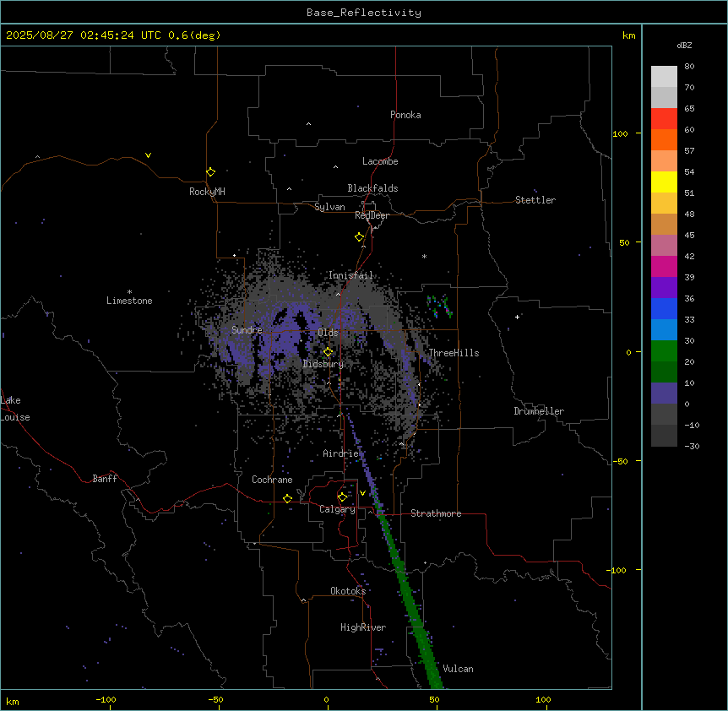Click the -100 tick on bottom horizontal axis

106,699
